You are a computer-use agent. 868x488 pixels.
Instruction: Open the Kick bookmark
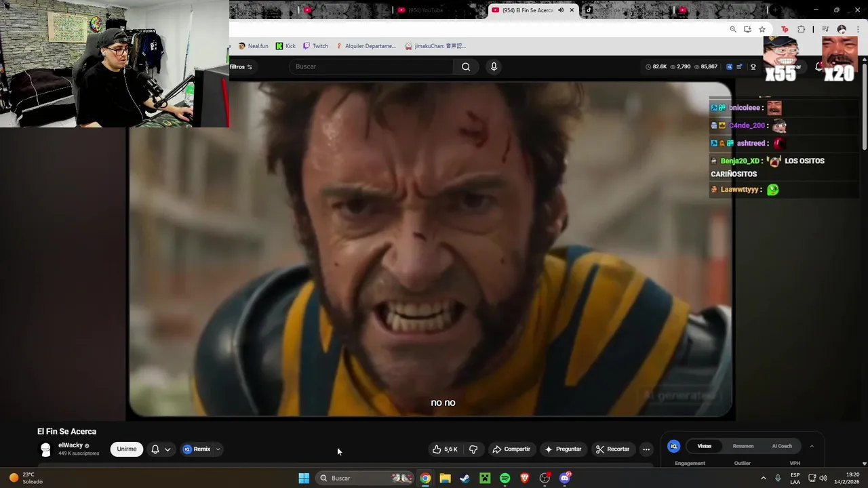pyautogui.click(x=285, y=46)
